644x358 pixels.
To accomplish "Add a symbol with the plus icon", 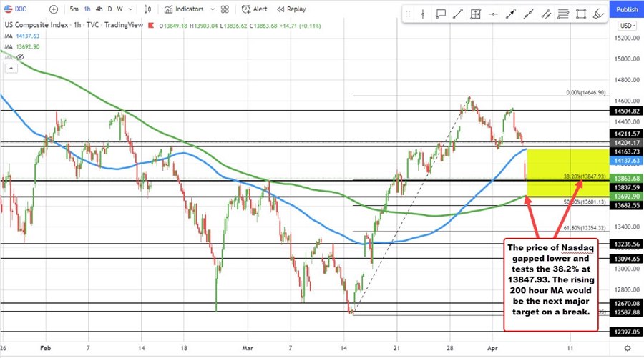I will pos(54,9).
